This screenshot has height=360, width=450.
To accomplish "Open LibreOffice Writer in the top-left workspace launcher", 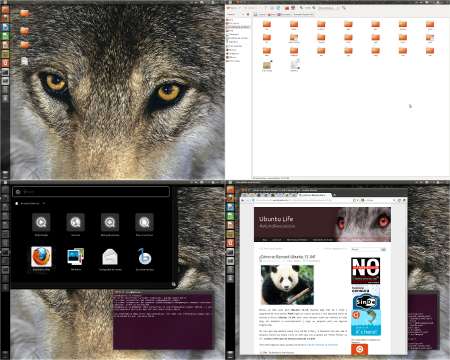I will [x=6, y=27].
